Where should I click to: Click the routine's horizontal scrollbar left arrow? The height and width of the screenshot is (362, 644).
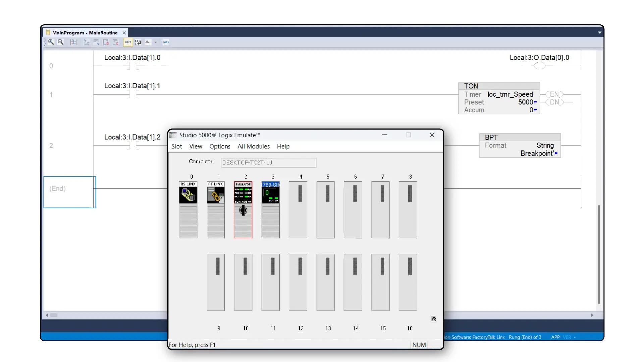(x=47, y=315)
